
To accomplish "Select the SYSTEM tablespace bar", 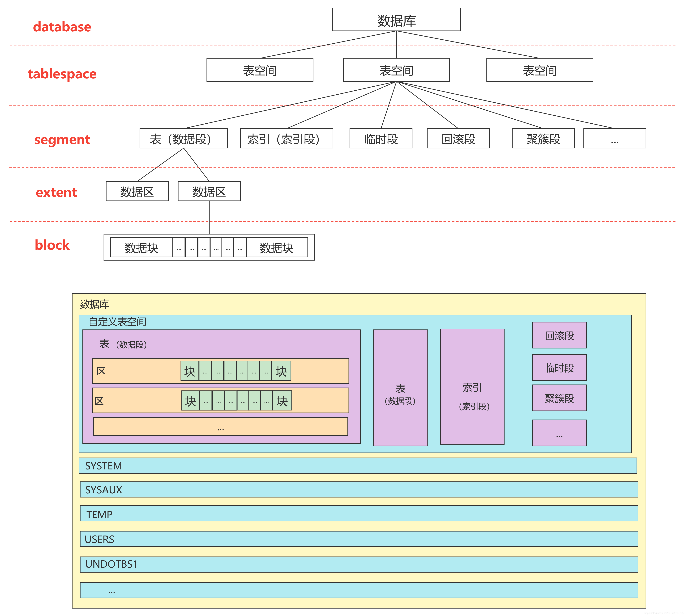I will click(x=358, y=466).
